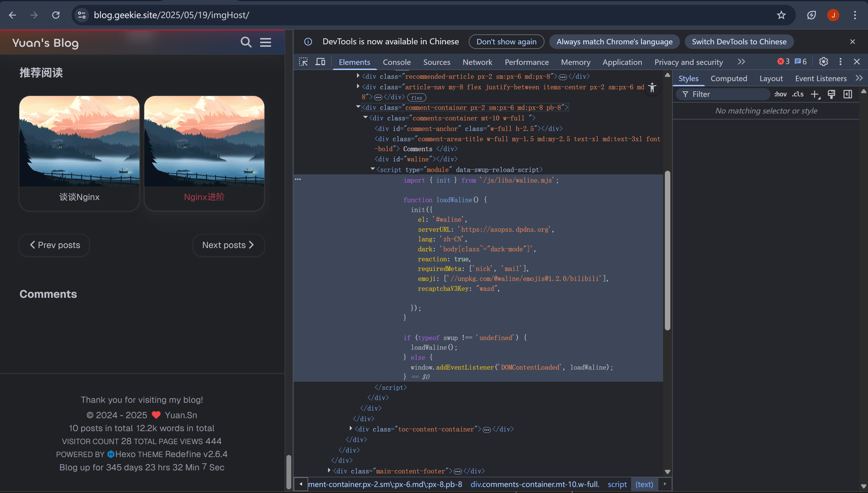Expand the toc-content-container div node

click(x=351, y=429)
